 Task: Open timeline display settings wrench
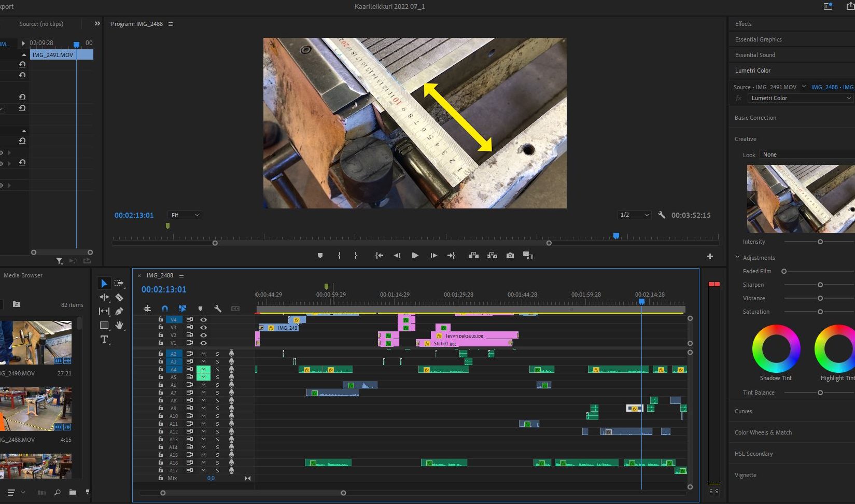[218, 309]
